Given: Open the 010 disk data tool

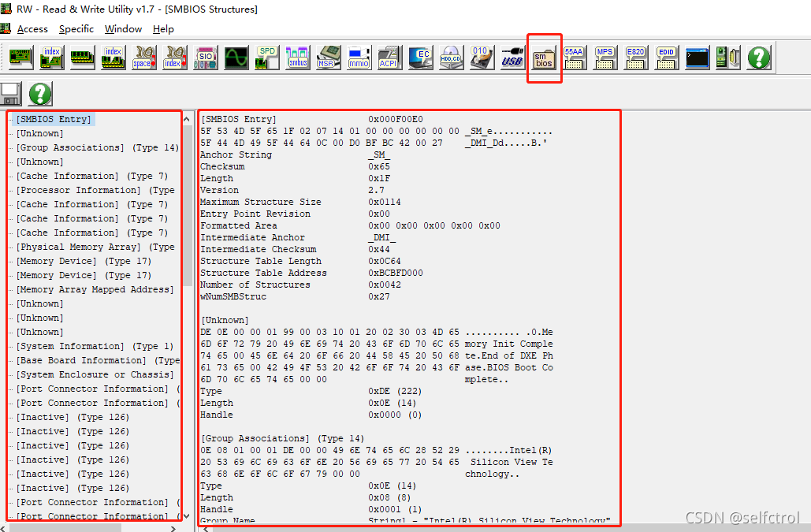Looking at the screenshot, I should pos(482,58).
